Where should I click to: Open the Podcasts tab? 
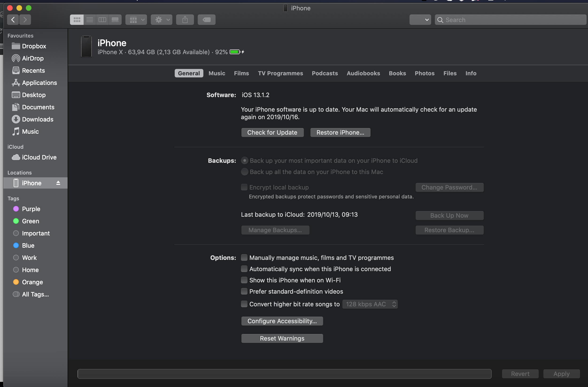coord(325,73)
